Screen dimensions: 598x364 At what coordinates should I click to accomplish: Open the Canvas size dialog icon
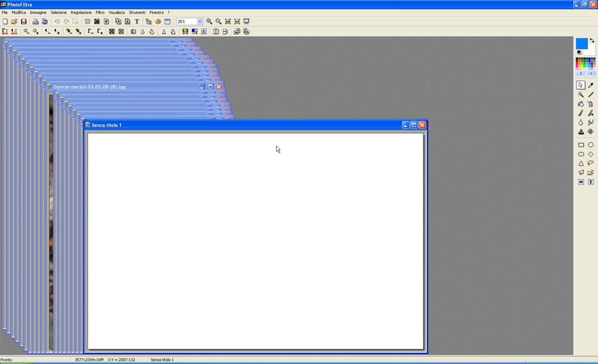pos(127,22)
